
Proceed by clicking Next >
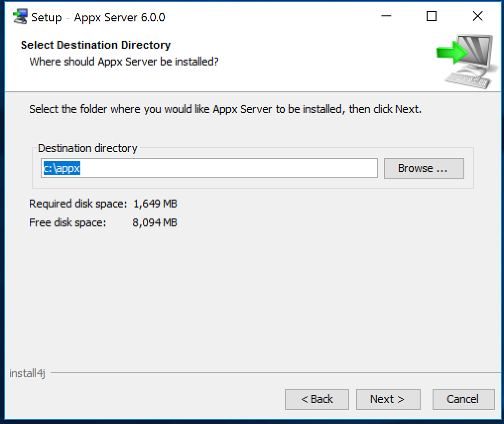coord(388,400)
